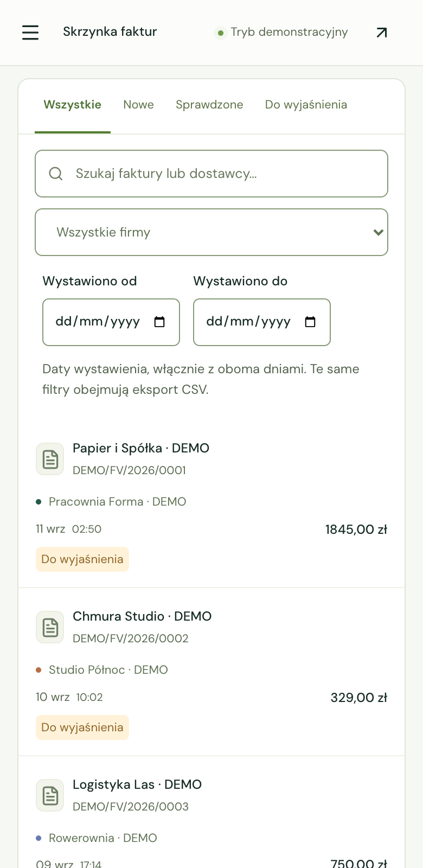Click Do wyjaśnienia badge on Papier i Spółka
423x868 pixels.
[82, 559]
